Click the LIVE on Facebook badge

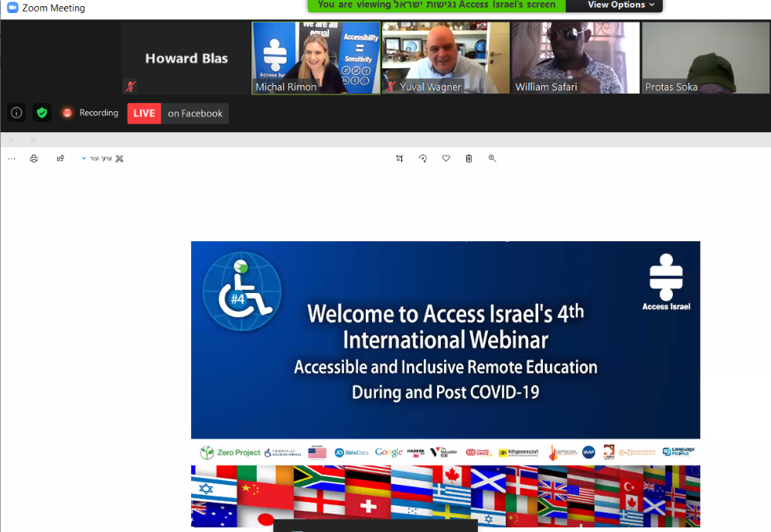tap(178, 114)
